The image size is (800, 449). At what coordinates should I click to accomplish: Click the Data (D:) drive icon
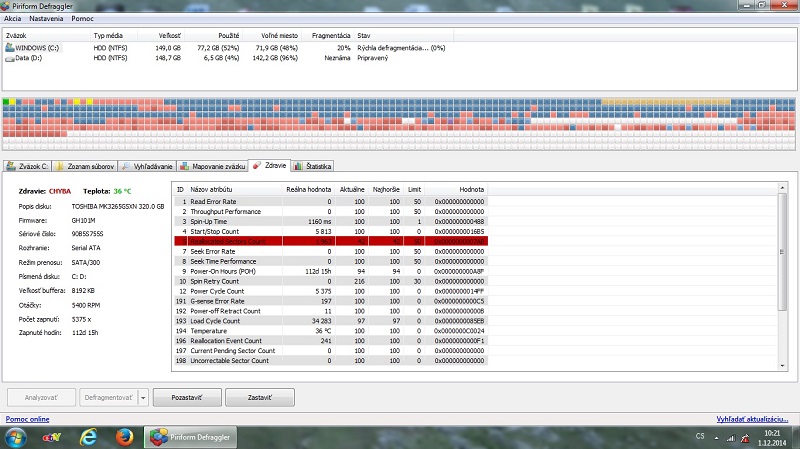9,58
